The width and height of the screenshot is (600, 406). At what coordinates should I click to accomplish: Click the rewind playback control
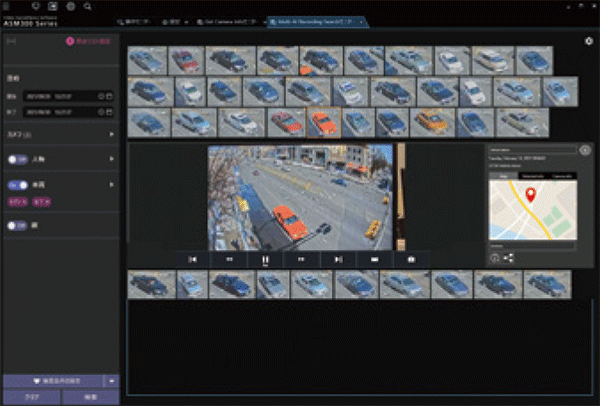(229, 259)
